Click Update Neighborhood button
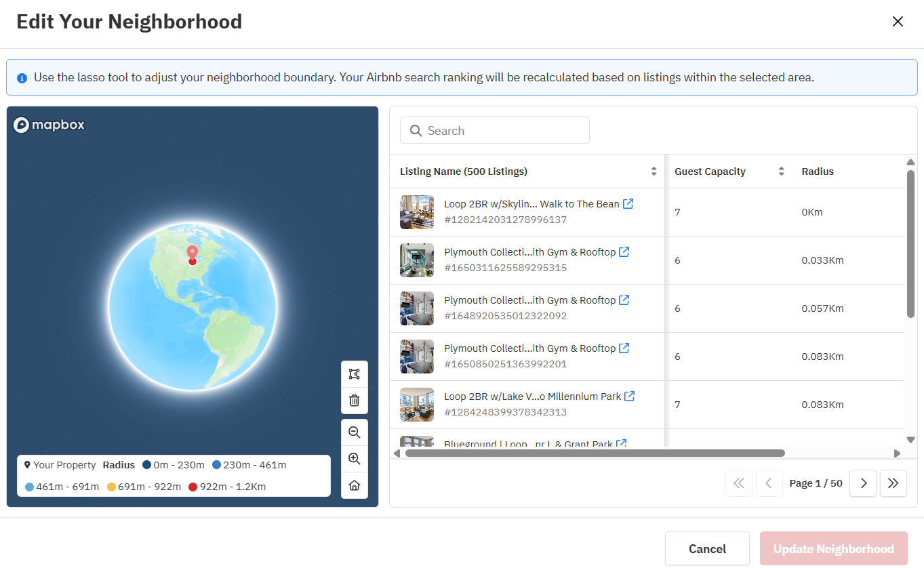 pos(833,549)
